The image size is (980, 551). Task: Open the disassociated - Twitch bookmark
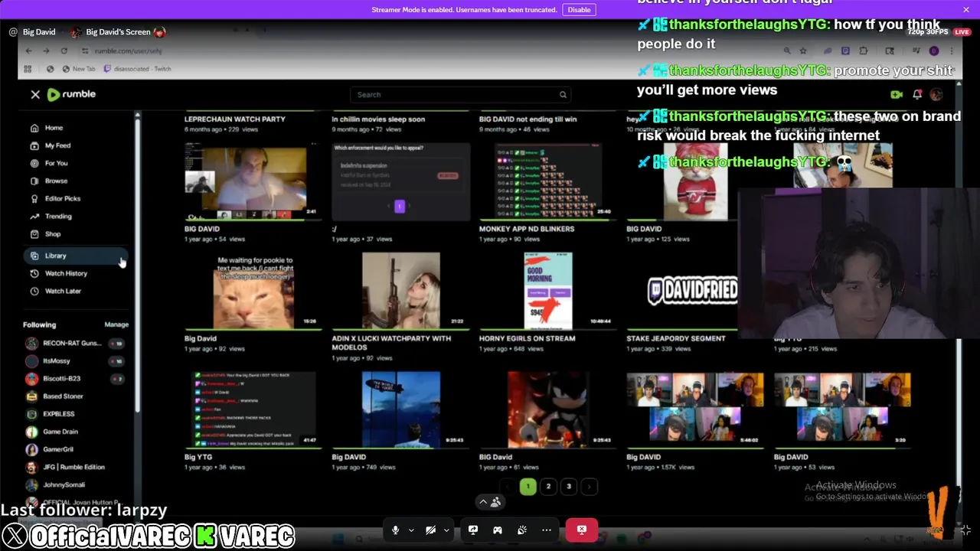click(x=137, y=69)
